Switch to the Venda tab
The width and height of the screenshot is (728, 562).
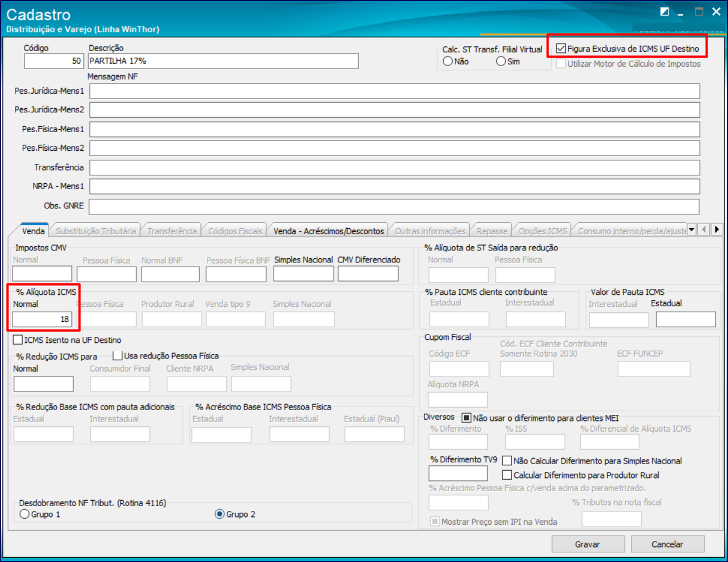pyautogui.click(x=33, y=231)
